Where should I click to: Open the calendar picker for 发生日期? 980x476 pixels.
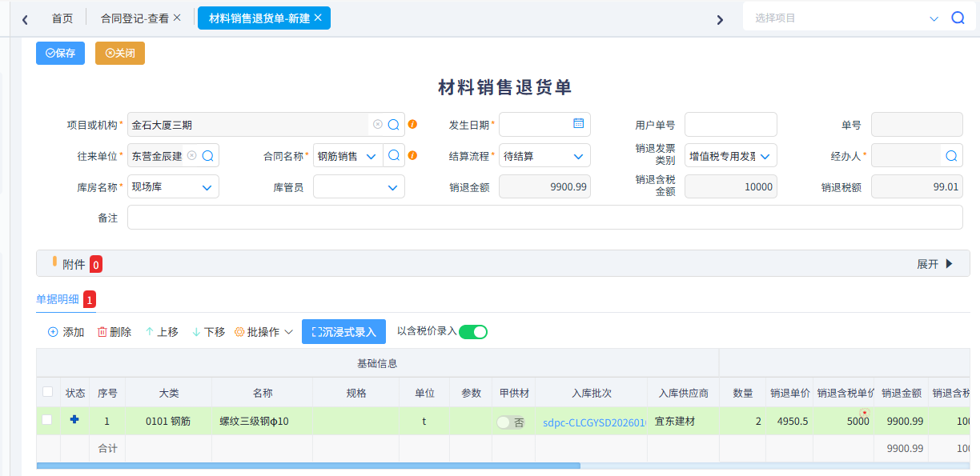(579, 124)
